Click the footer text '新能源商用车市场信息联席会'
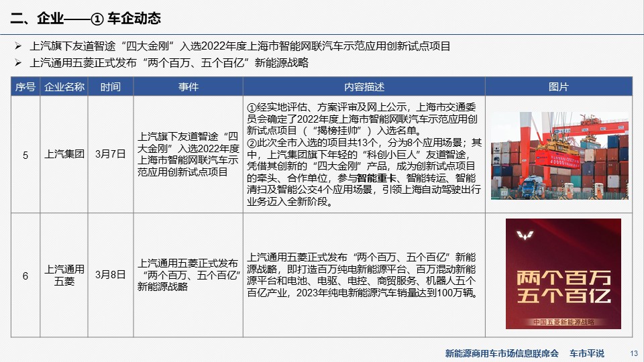 point(502,353)
